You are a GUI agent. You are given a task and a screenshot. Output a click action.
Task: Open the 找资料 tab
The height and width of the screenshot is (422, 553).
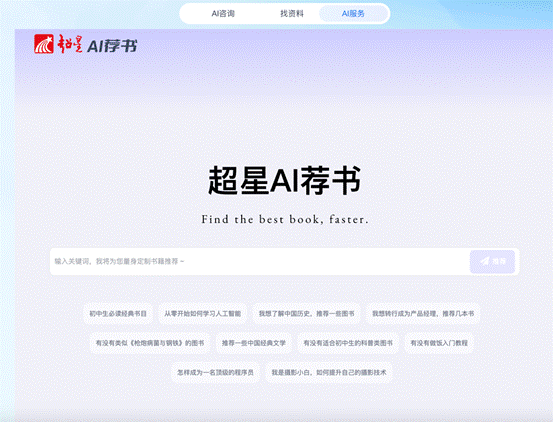click(x=292, y=14)
